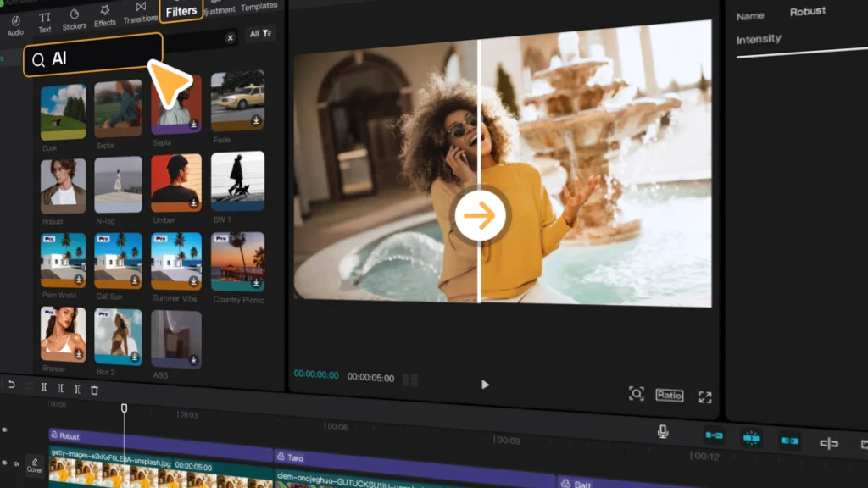Open the Audio panel
This screenshot has height=488, width=868.
15,26
